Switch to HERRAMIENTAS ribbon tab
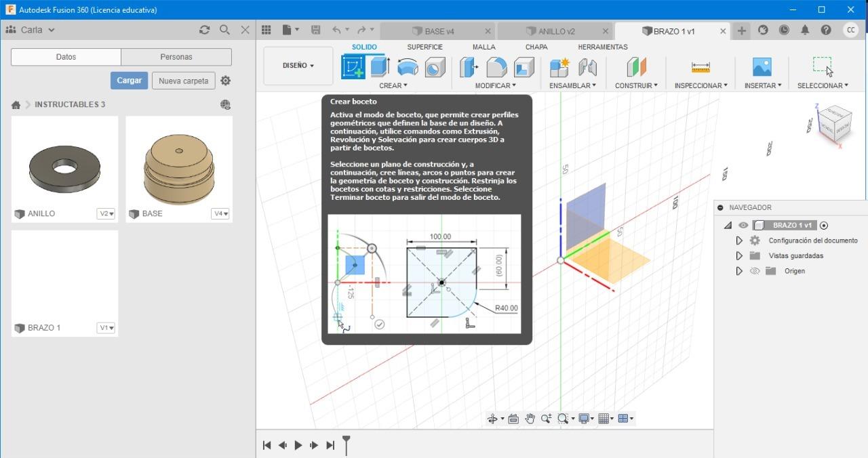This screenshot has height=458, width=868. (x=602, y=47)
